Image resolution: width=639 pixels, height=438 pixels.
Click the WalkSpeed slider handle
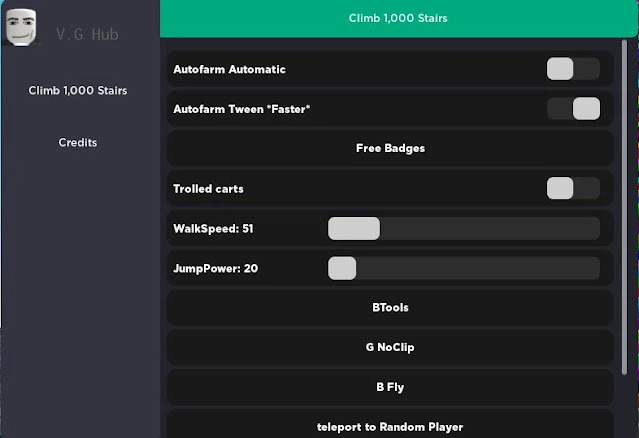(x=354, y=229)
